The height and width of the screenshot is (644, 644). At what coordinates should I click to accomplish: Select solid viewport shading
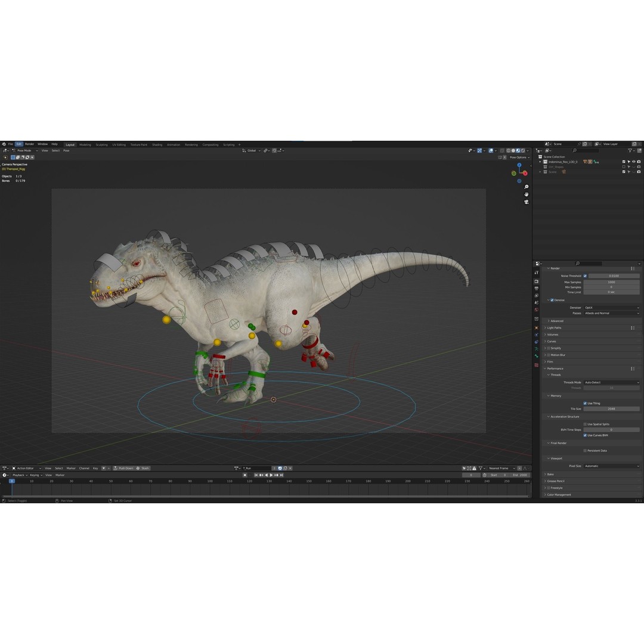coord(513,151)
